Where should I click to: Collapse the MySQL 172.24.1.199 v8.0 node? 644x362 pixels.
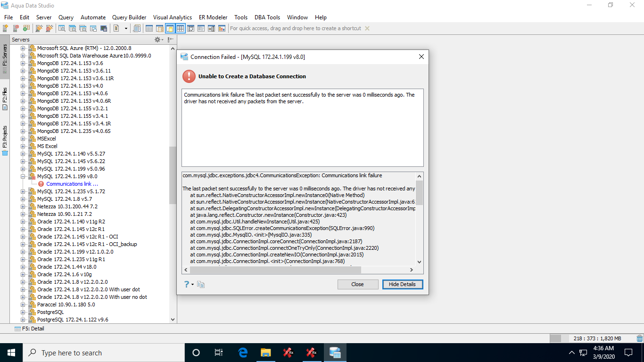23,176
